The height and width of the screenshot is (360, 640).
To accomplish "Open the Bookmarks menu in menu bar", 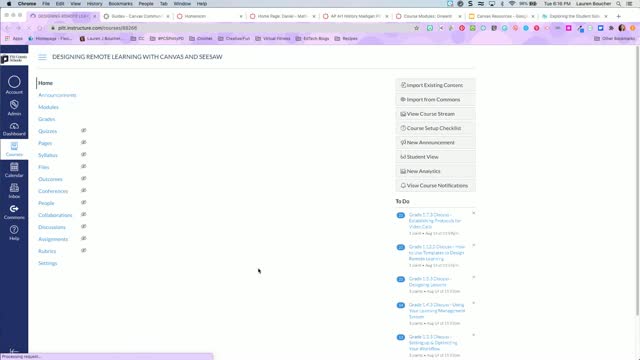I will [x=120, y=4].
